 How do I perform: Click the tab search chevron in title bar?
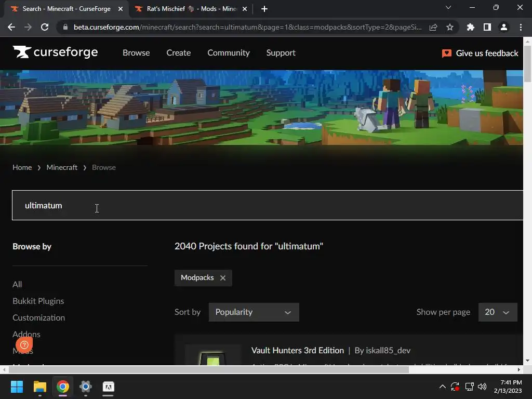pos(448,7)
